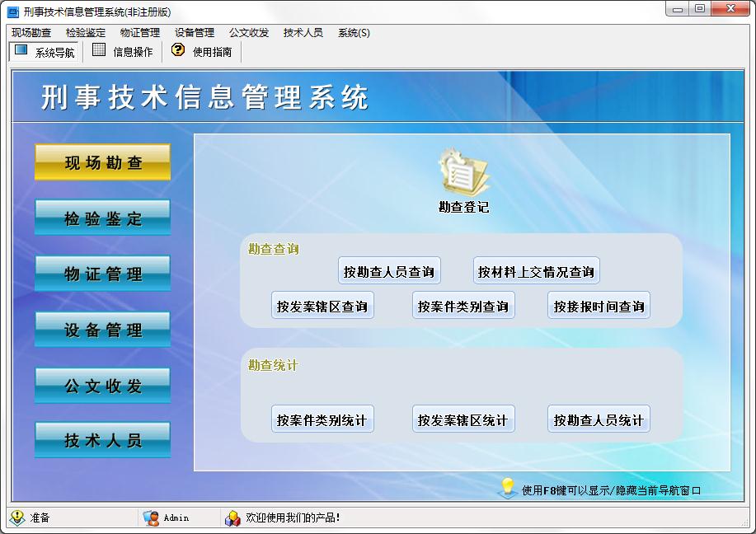Screen dimensions: 756x534
Task: Click 按案件类别统计 button
Action: [322, 419]
